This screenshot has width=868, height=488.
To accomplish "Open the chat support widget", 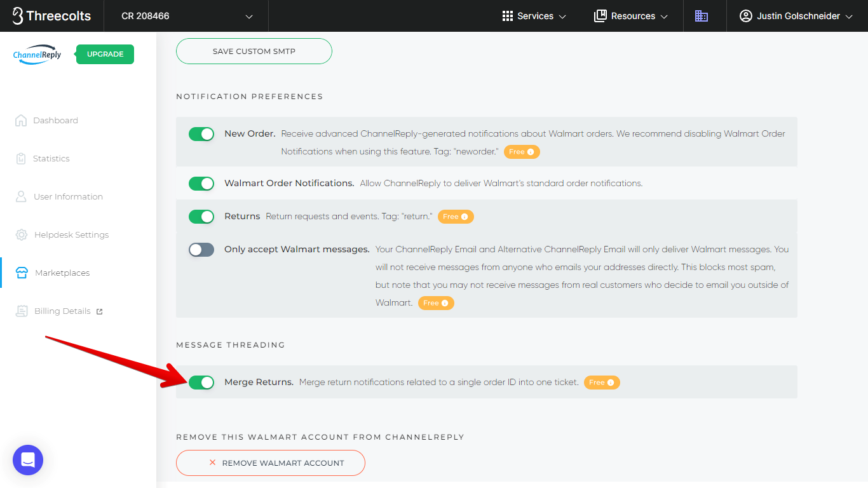I will [x=28, y=460].
